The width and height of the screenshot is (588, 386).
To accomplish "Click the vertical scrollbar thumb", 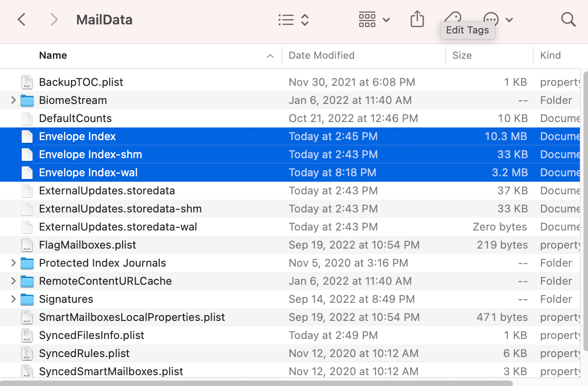I will 585,211.
